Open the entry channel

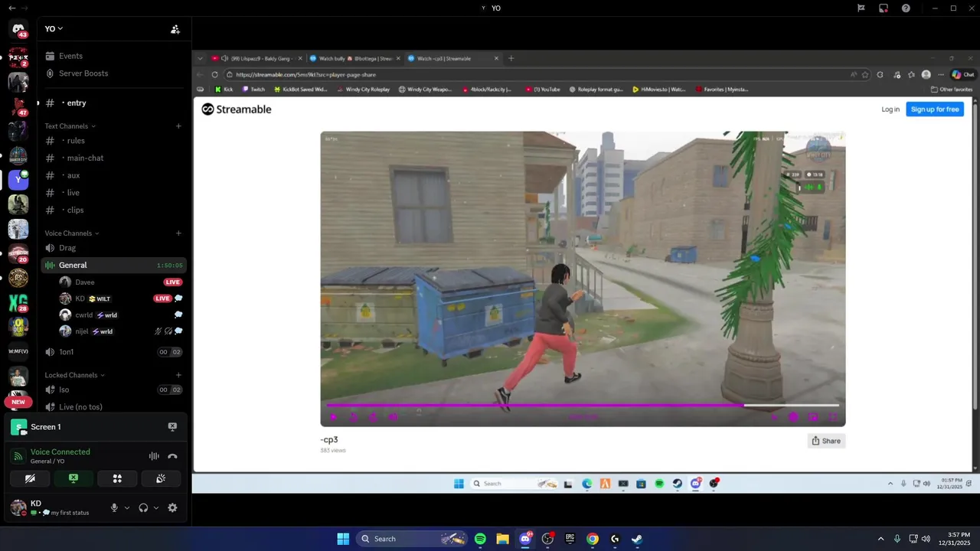click(x=113, y=103)
